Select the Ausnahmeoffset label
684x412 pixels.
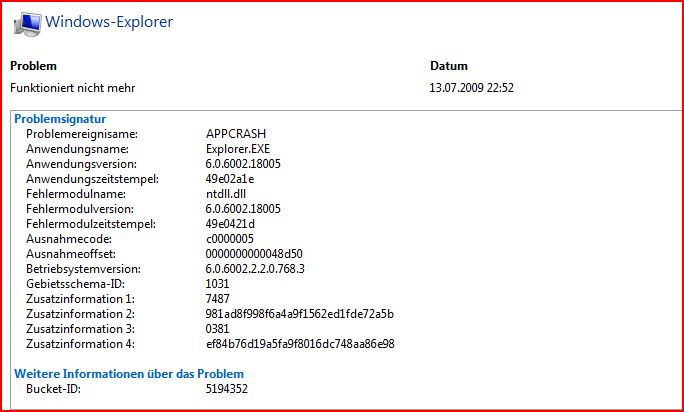click(71, 254)
